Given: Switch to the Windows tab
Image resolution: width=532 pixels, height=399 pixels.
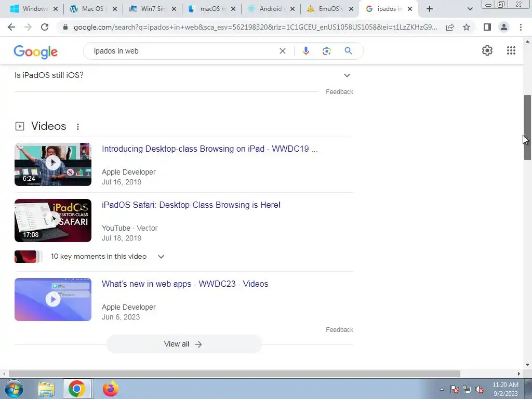Looking at the screenshot, I should click(x=31, y=9).
